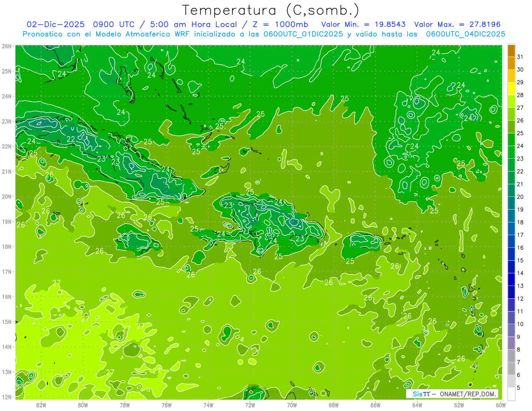The image size is (532, 411).
Task: Click the '22N' latitude axis label
Action: [6, 146]
